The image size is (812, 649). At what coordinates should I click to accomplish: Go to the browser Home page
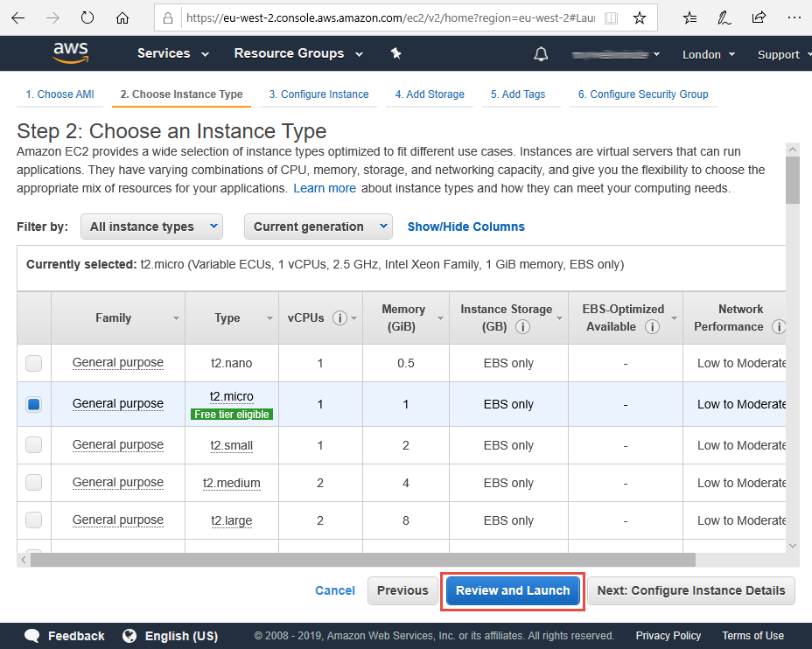[122, 18]
